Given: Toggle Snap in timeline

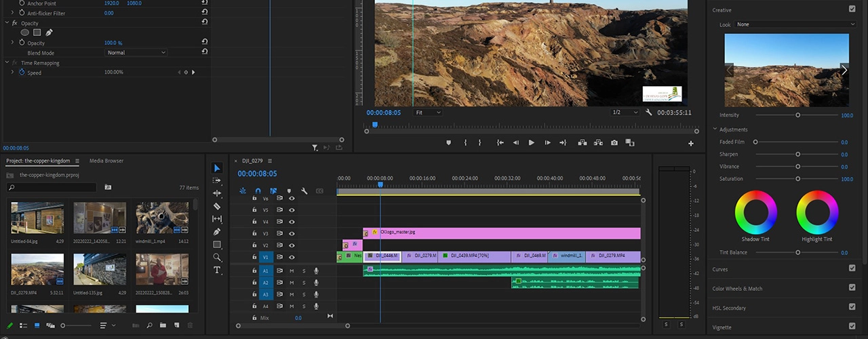Looking at the screenshot, I should (258, 191).
